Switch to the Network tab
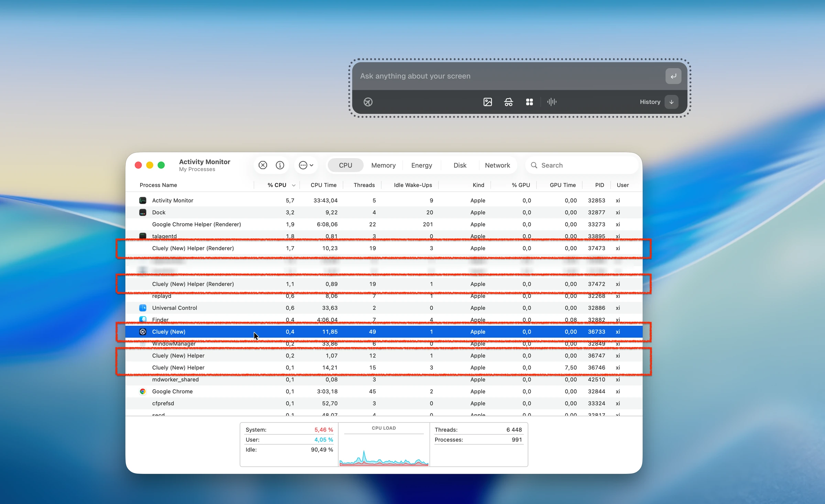The height and width of the screenshot is (504, 825). click(x=497, y=165)
